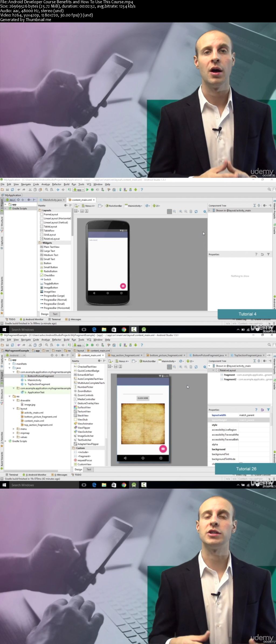This screenshot has width=276, height=644.
Task: Click Zoom Out icon above Tutorial 26 preview
Action: pyautogui.click(x=186, y=367)
